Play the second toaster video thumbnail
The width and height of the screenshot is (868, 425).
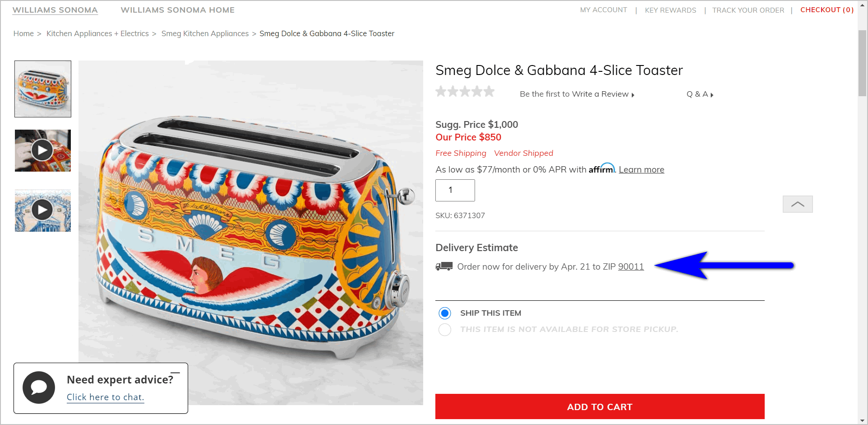pyautogui.click(x=42, y=150)
